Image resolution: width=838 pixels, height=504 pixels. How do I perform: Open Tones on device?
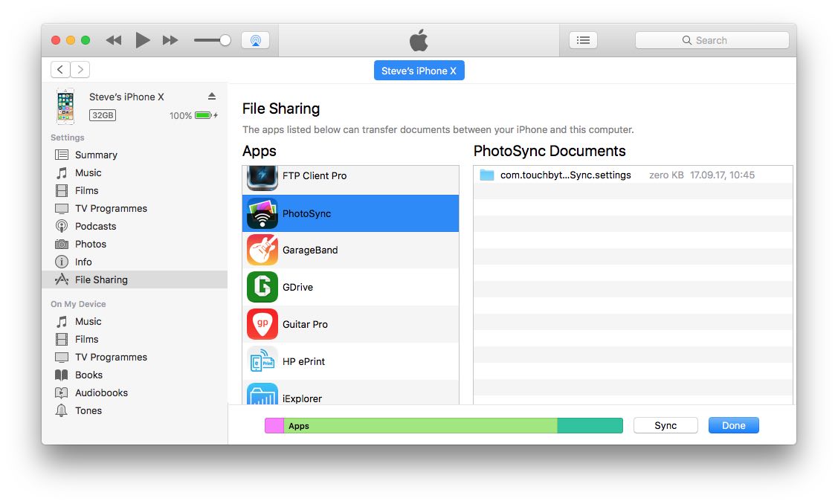pos(134,410)
